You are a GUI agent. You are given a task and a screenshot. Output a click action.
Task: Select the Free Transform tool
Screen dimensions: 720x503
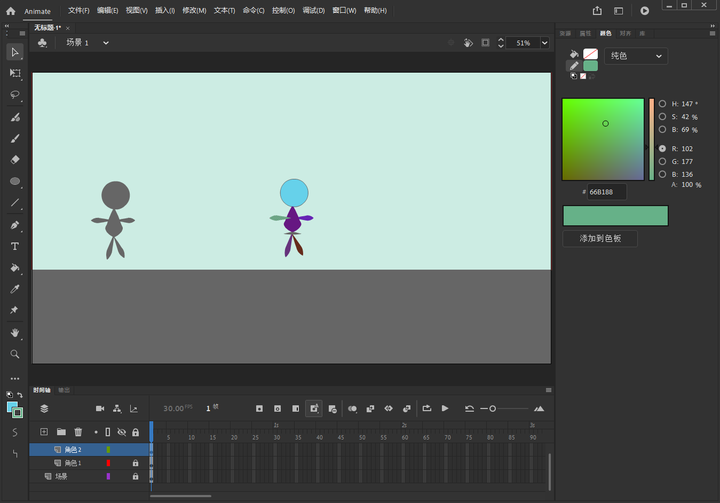[15, 73]
